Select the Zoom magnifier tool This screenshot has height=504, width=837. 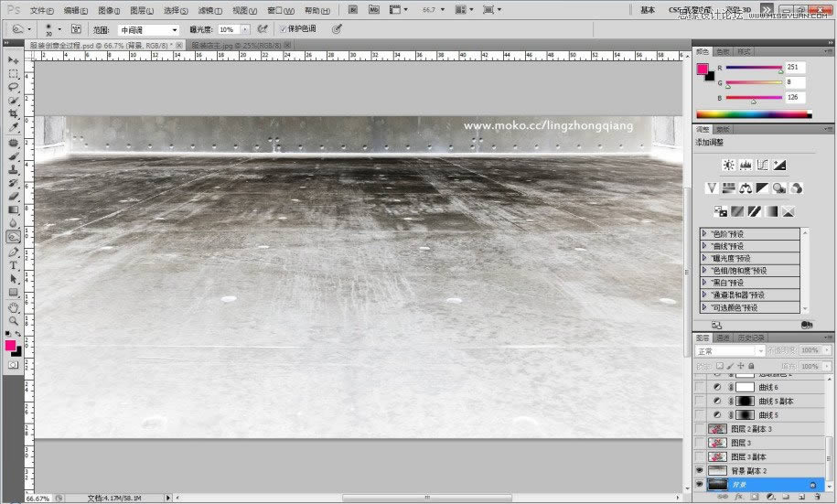(x=14, y=320)
